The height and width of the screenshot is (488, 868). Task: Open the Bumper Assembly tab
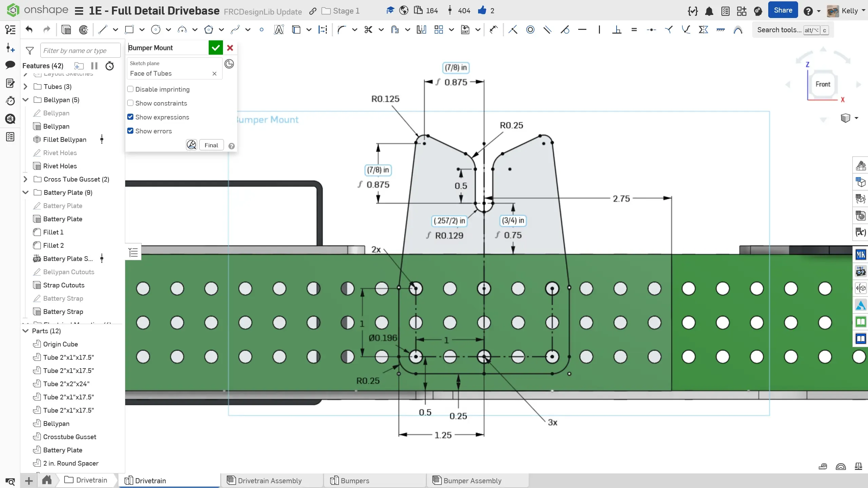point(472,481)
